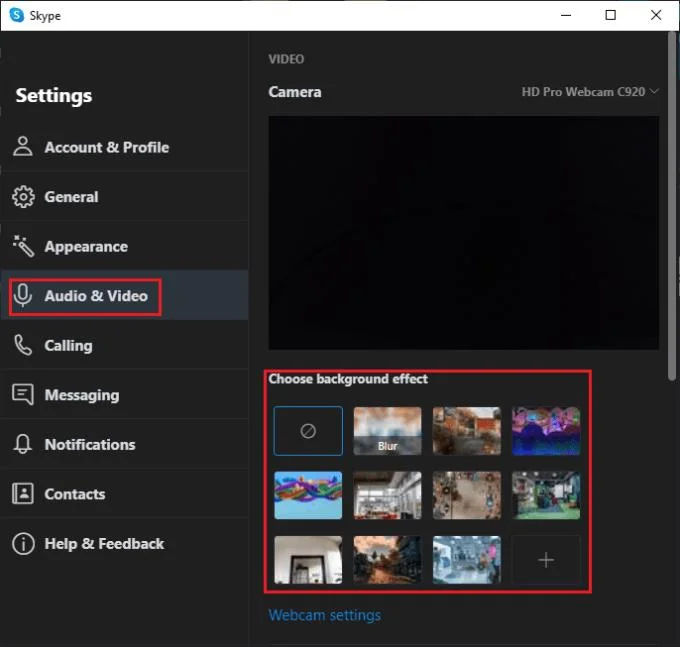
Task: Click the Messaging chat bubble icon
Action: pyautogui.click(x=23, y=394)
